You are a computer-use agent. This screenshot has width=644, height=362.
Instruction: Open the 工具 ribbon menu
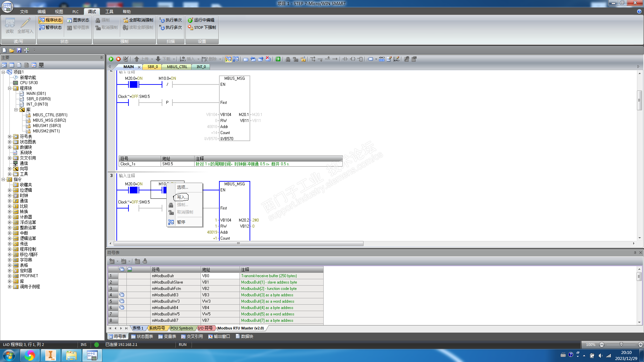109,11
